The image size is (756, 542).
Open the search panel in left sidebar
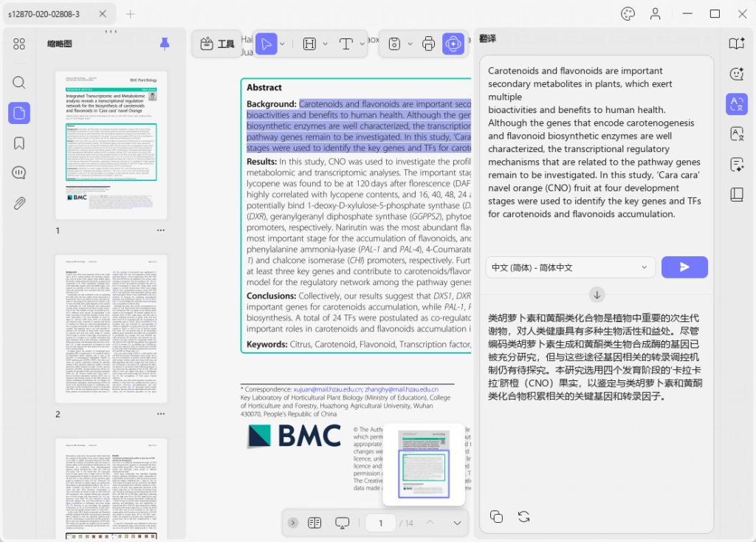click(x=18, y=83)
